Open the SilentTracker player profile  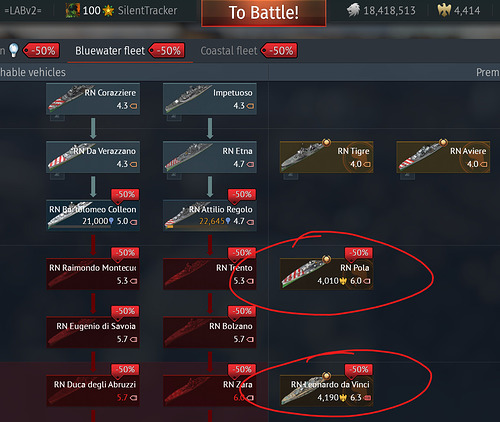tap(147, 11)
